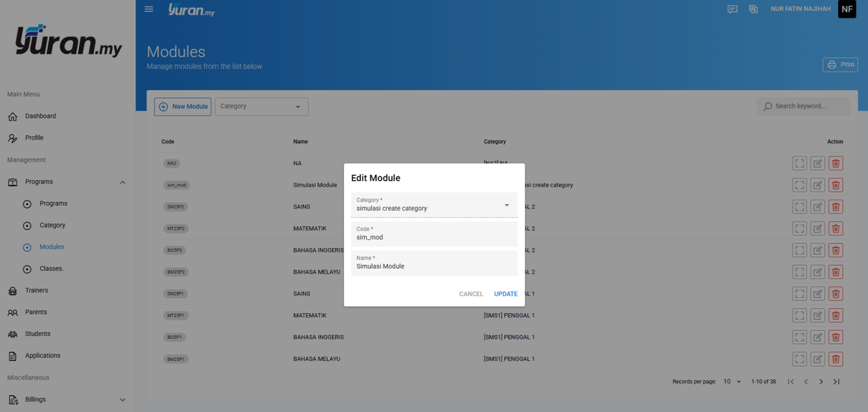This screenshot has height=412, width=868.
Task: Delete the MT25P2 module row
Action: (x=836, y=228)
